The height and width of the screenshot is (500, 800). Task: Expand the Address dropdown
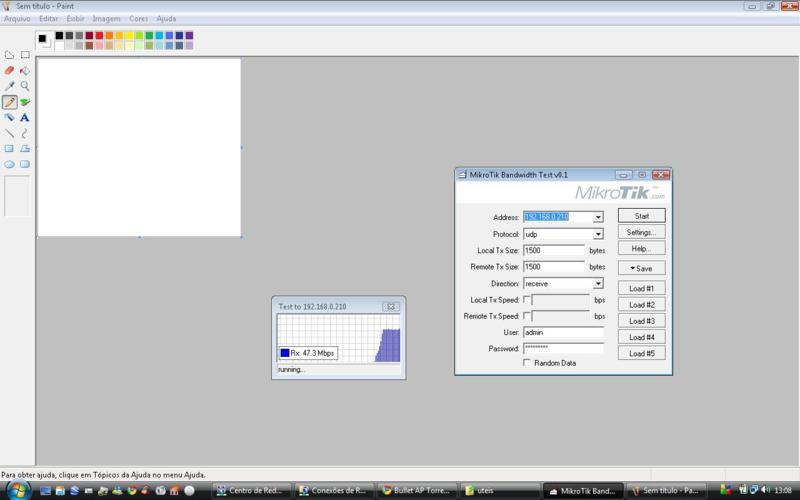[598, 217]
